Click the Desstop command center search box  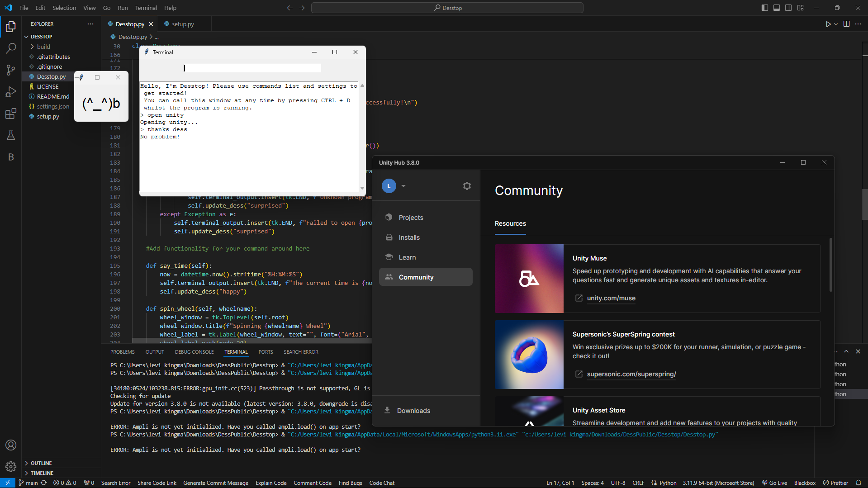coord(447,8)
